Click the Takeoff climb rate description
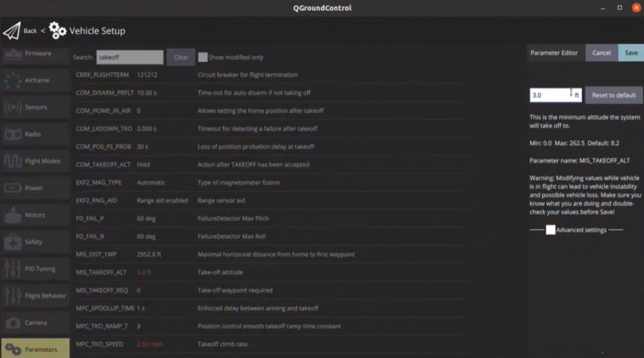 click(x=223, y=344)
